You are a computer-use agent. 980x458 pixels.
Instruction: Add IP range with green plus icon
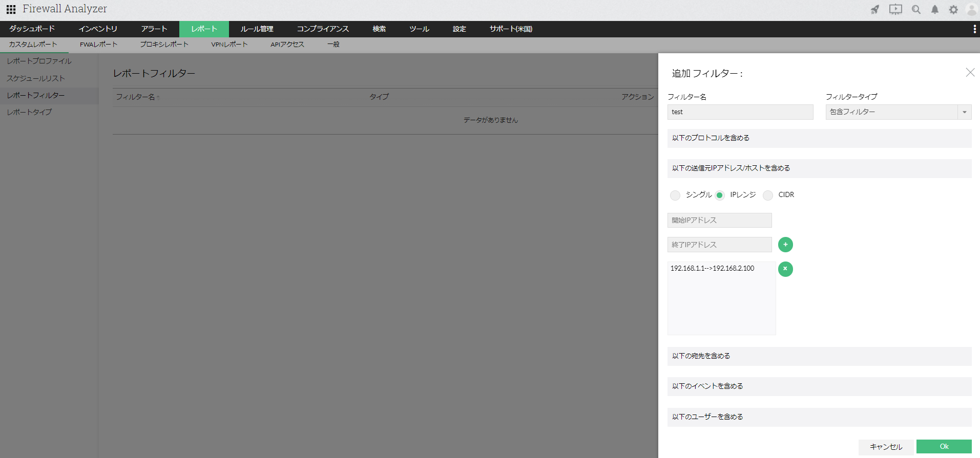coord(785,245)
